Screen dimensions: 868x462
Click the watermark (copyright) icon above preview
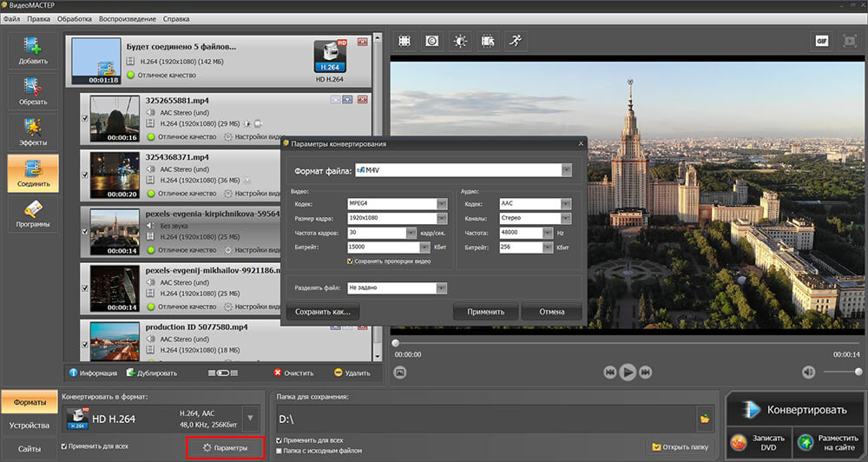point(432,41)
